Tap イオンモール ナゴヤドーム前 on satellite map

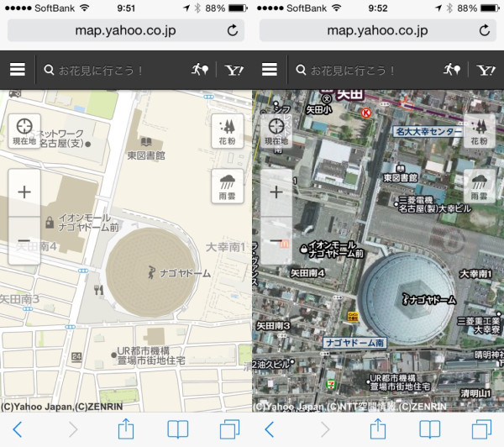coord(336,250)
